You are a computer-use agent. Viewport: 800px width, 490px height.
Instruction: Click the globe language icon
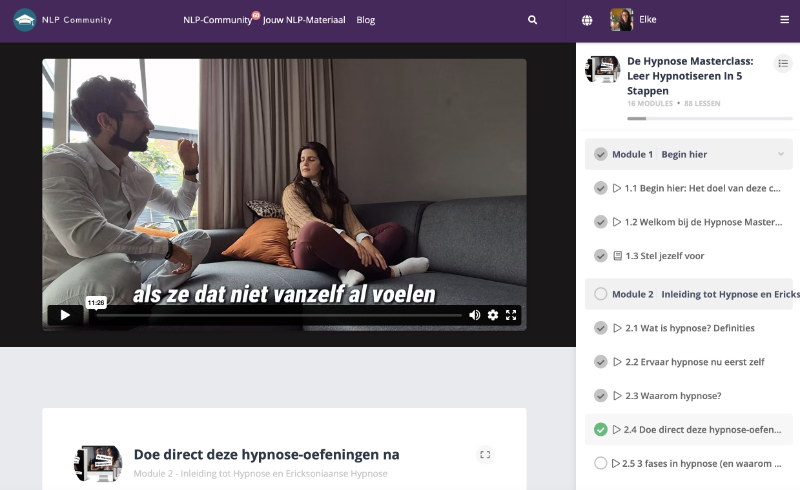click(x=587, y=20)
